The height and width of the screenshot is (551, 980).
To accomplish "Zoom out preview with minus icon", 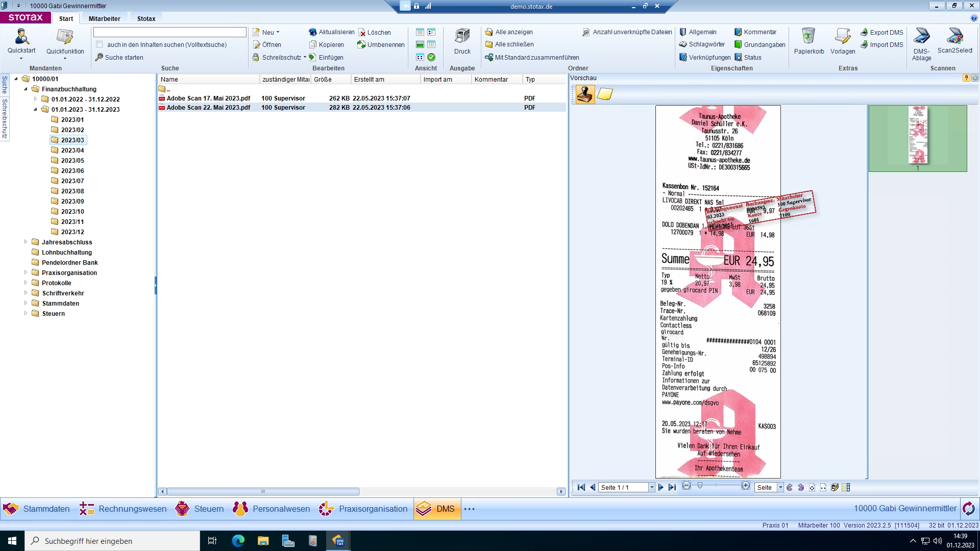I will coord(687,486).
